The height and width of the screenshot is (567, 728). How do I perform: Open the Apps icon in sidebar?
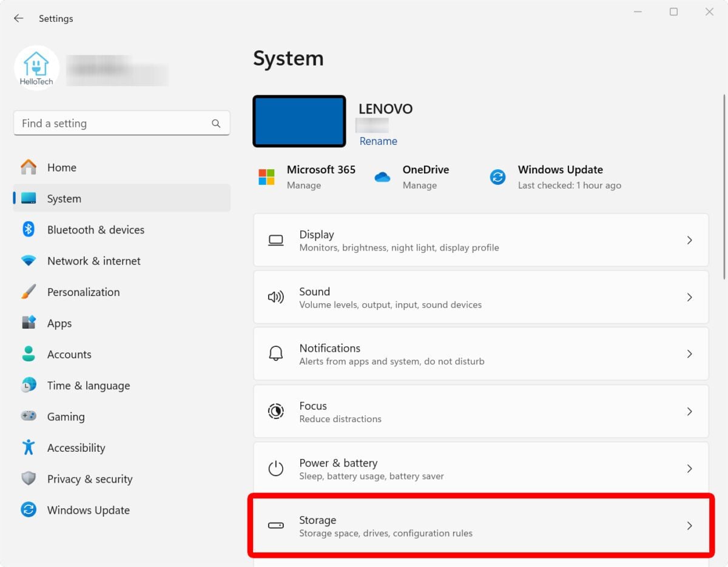(x=29, y=323)
